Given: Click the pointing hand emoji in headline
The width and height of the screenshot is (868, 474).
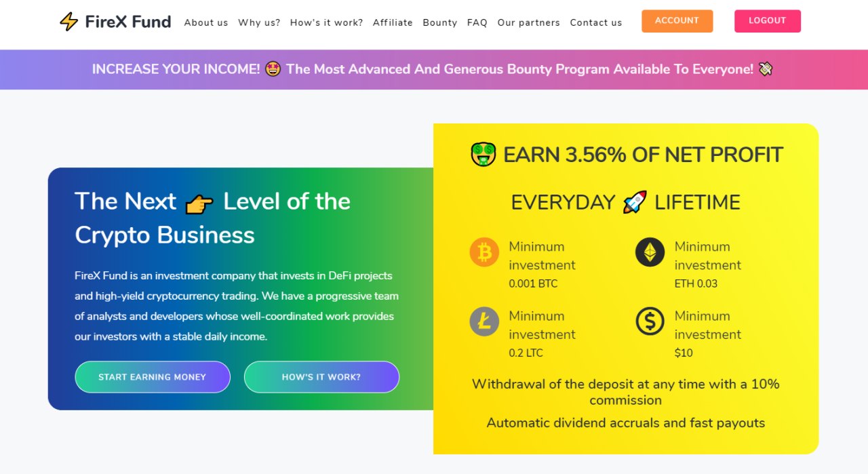Looking at the screenshot, I should pos(199,202).
